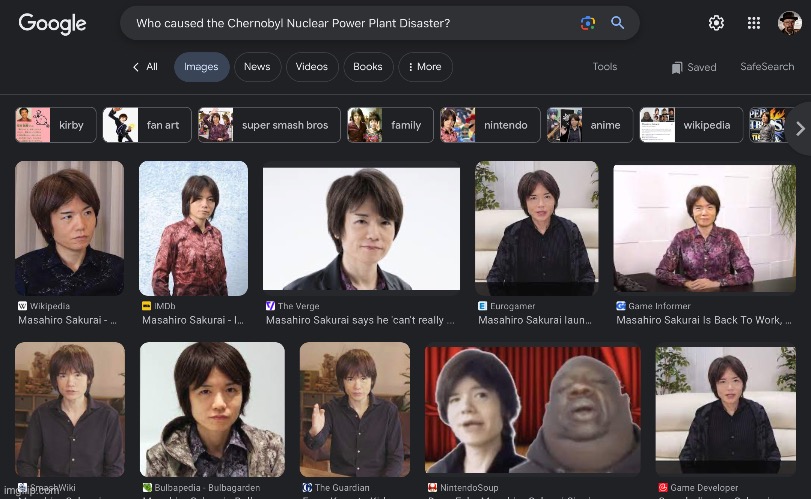Viewport: 811px width, 499px height.
Task: Click the Google logo
Action: pos(54,23)
